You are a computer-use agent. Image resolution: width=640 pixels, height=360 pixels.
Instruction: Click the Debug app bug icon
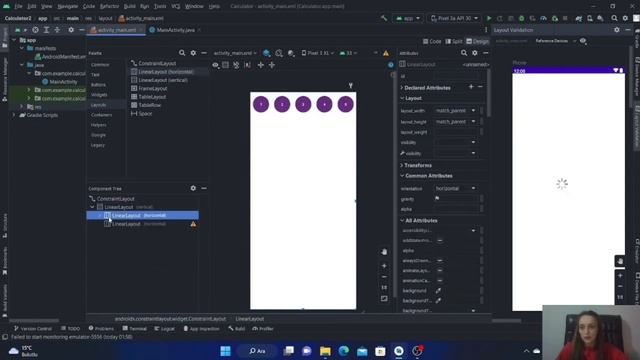click(x=522, y=18)
